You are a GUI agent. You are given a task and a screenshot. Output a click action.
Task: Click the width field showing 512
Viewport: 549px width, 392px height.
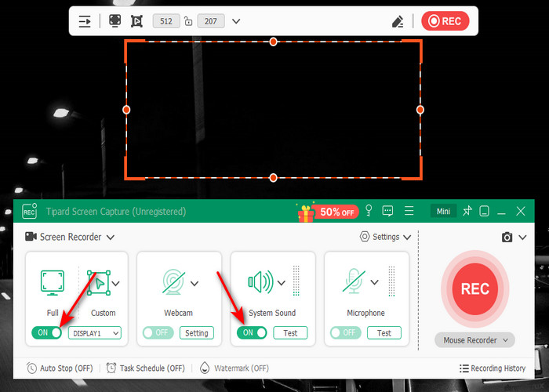[x=166, y=21]
